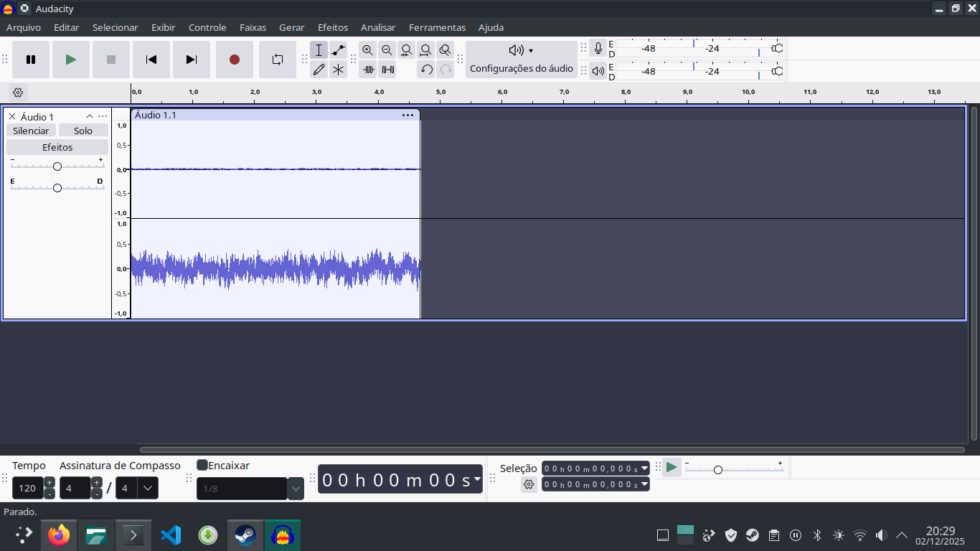Toggle Solo on the Áudio 1 track
The image size is (980, 551).
point(83,131)
